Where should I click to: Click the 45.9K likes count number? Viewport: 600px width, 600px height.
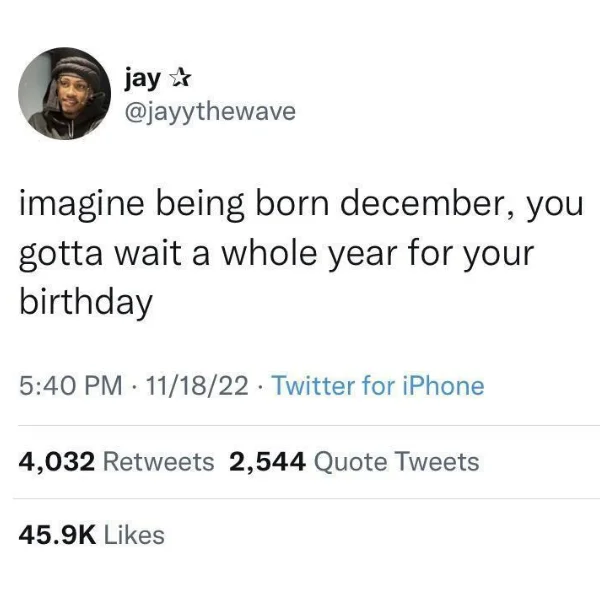(x=57, y=535)
